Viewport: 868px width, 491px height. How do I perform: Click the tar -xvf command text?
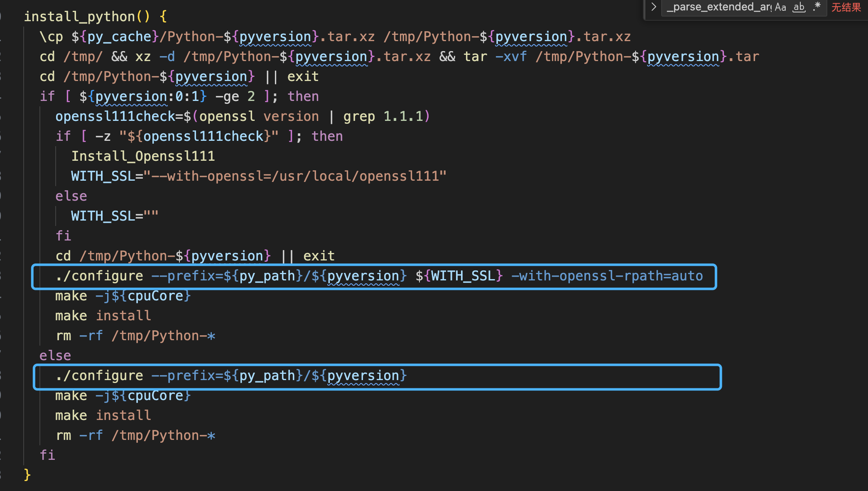click(x=495, y=56)
